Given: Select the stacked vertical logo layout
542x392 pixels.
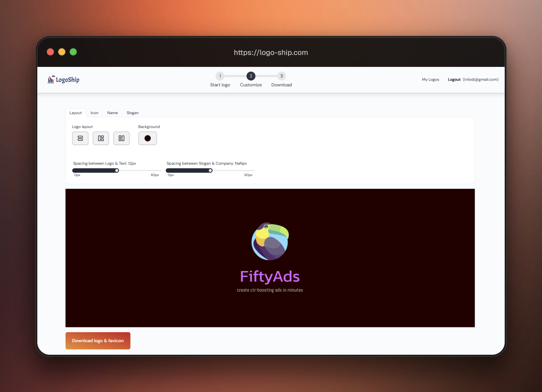Looking at the screenshot, I should (x=80, y=138).
